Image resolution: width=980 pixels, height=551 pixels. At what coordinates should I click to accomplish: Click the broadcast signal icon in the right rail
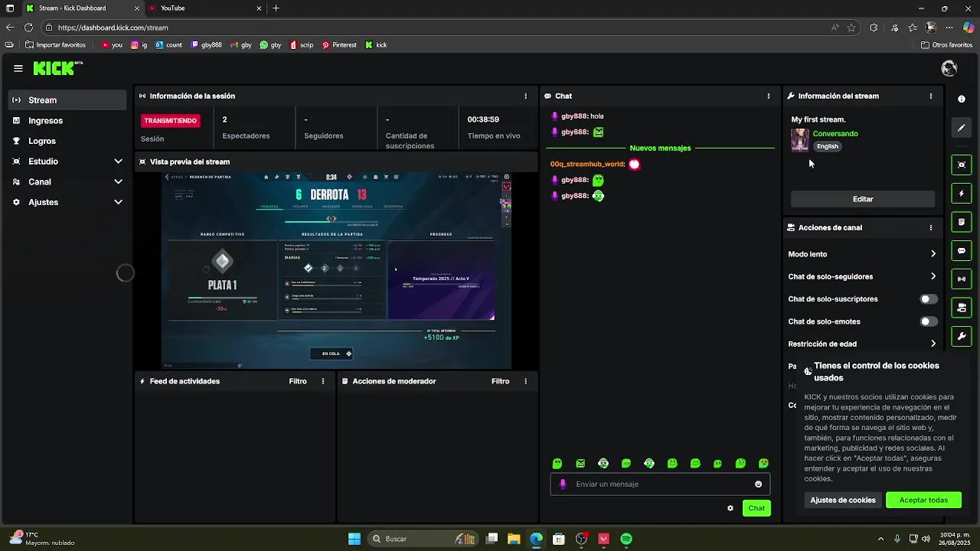click(962, 279)
